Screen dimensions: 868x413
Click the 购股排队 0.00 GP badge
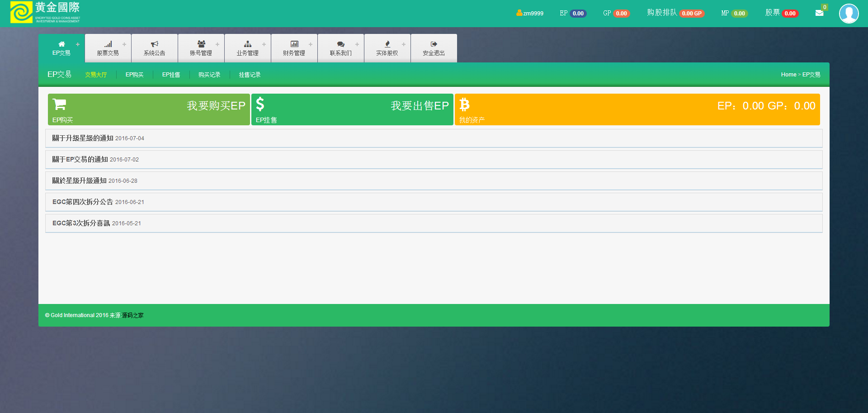[x=691, y=14]
